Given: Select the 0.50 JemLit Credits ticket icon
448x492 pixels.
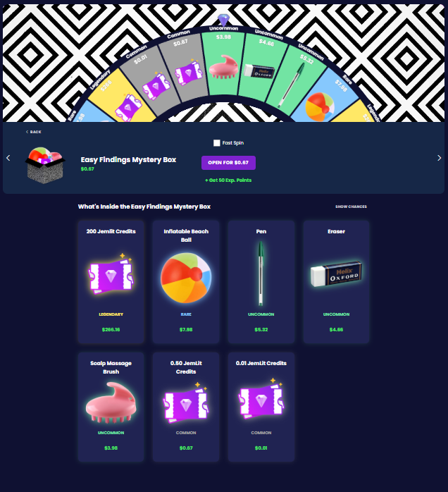Looking at the screenshot, I should click(x=186, y=402).
